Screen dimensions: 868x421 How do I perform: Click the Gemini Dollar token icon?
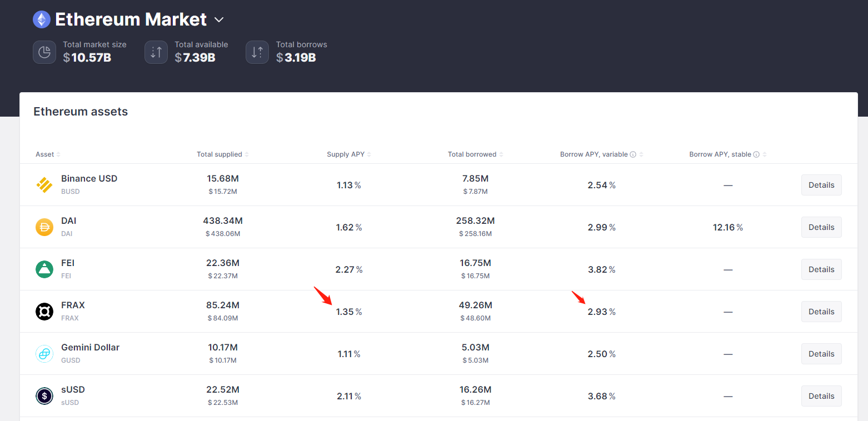tap(44, 353)
